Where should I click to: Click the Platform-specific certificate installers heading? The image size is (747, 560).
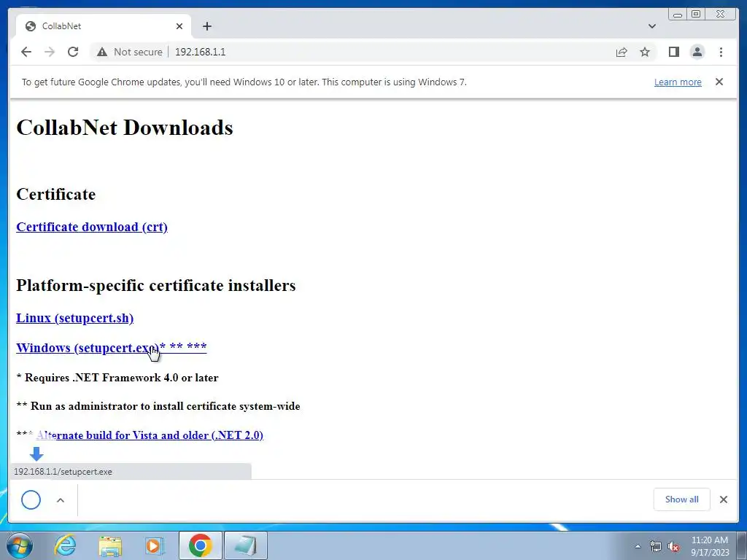(x=156, y=285)
